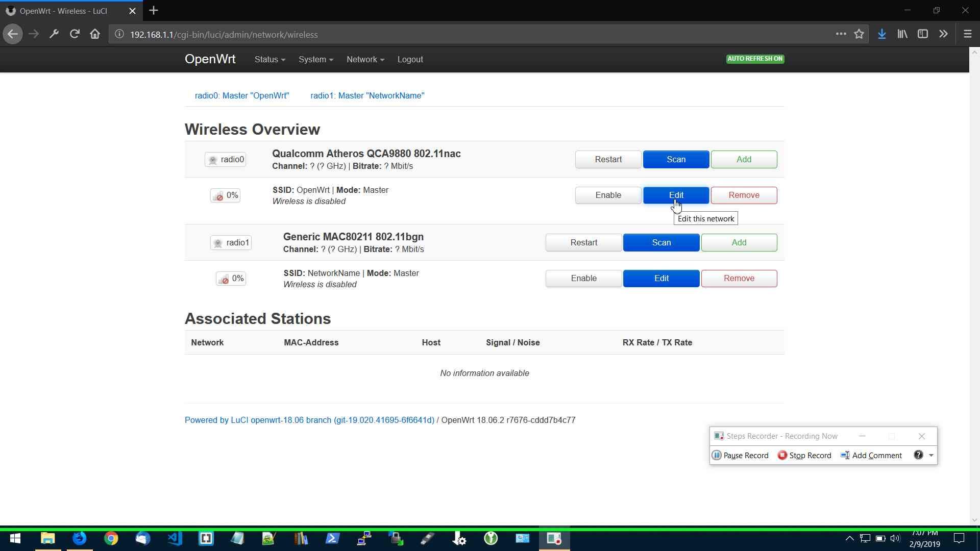Expand the Steps Recorder help arrow

tap(931, 455)
